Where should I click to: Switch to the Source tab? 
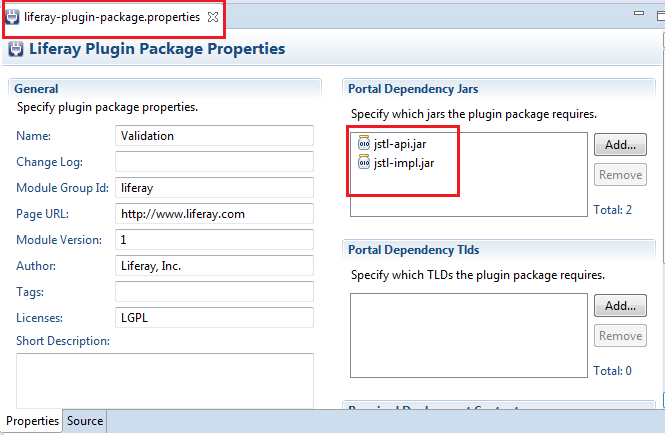tap(85, 421)
